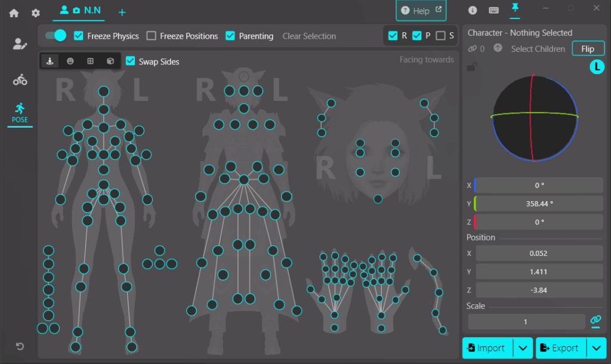Uncheck the Swap Sides option

pyautogui.click(x=131, y=61)
